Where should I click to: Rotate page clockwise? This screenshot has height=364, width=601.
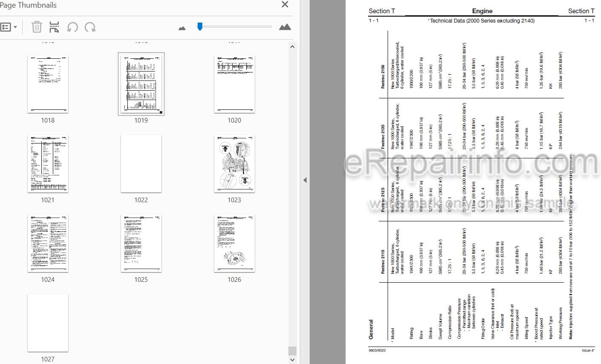point(90,27)
